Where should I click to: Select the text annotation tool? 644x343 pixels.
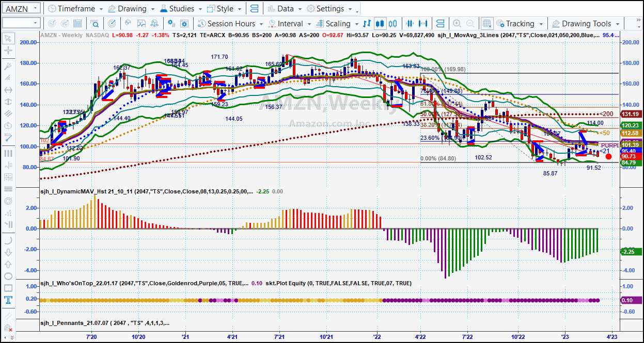tap(8, 300)
